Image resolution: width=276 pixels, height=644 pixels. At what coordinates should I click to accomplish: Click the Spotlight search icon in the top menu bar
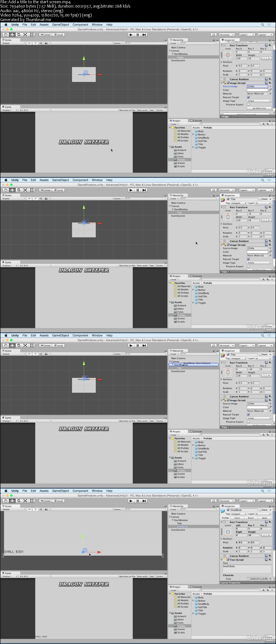coord(263,25)
